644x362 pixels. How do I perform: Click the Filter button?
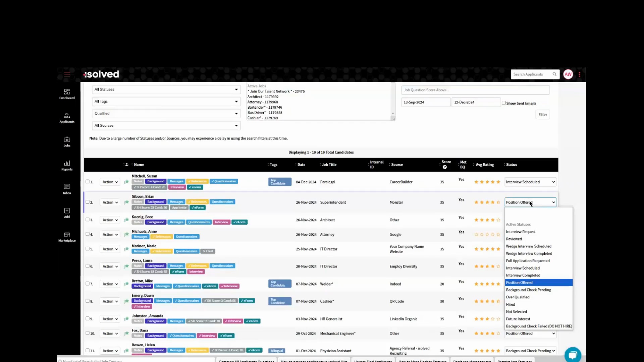click(x=542, y=115)
